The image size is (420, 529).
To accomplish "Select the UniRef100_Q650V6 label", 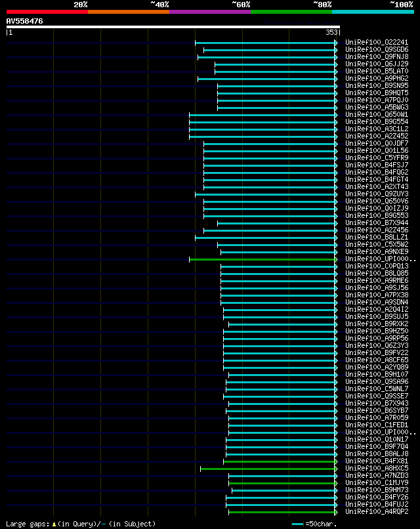I will (x=377, y=201).
